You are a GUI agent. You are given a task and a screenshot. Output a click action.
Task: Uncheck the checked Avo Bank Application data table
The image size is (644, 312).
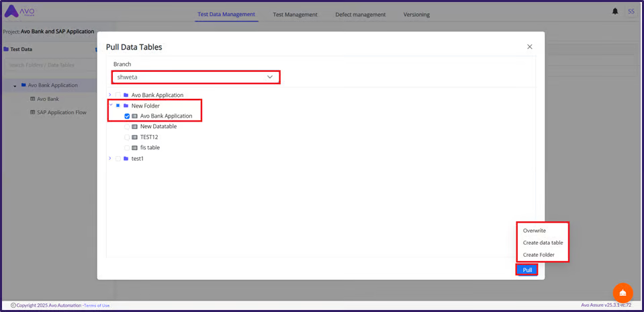click(127, 116)
